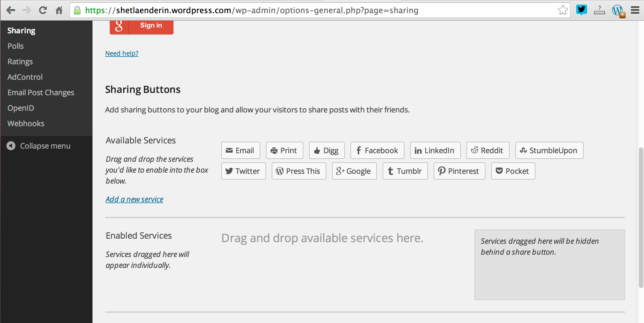Click the Google Sign in button
Image resolution: width=644 pixels, height=323 pixels.
[141, 26]
